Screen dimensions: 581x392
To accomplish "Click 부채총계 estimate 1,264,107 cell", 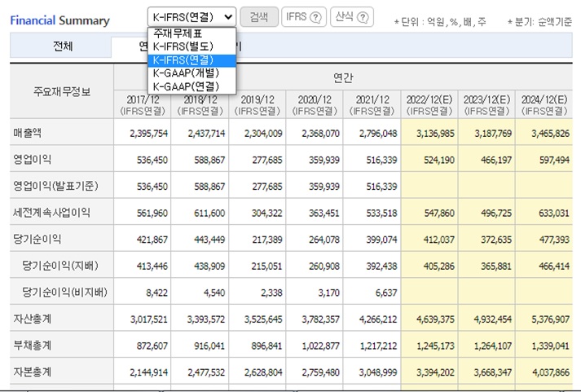I will (493, 346).
